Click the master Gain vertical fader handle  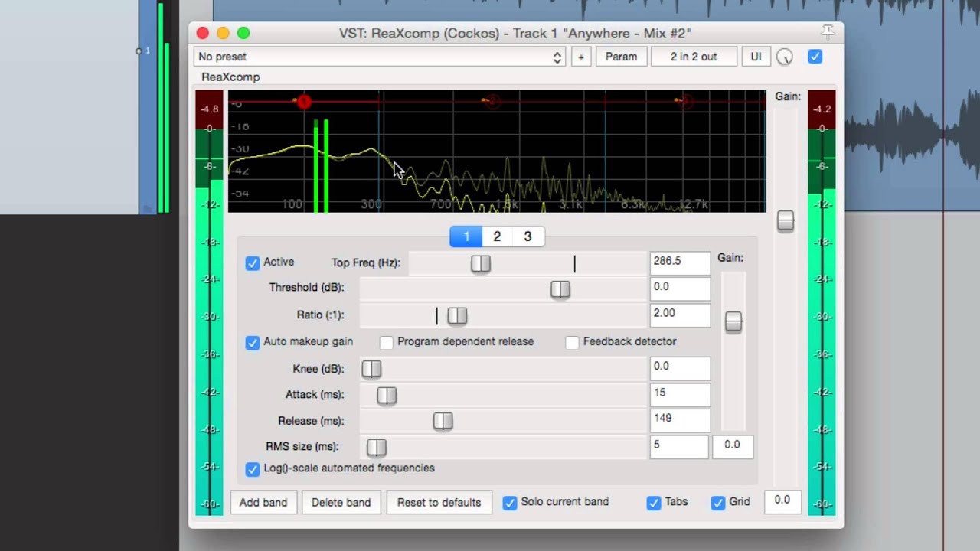tap(786, 221)
